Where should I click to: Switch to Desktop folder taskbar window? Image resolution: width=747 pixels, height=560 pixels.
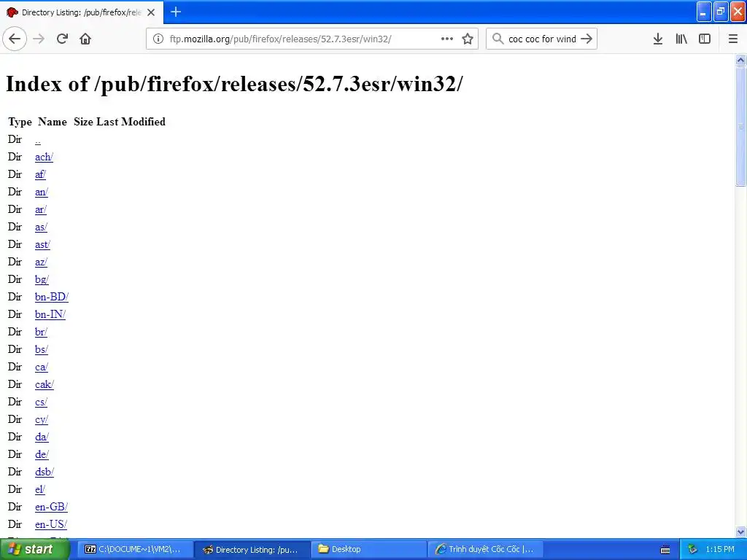coord(369,549)
